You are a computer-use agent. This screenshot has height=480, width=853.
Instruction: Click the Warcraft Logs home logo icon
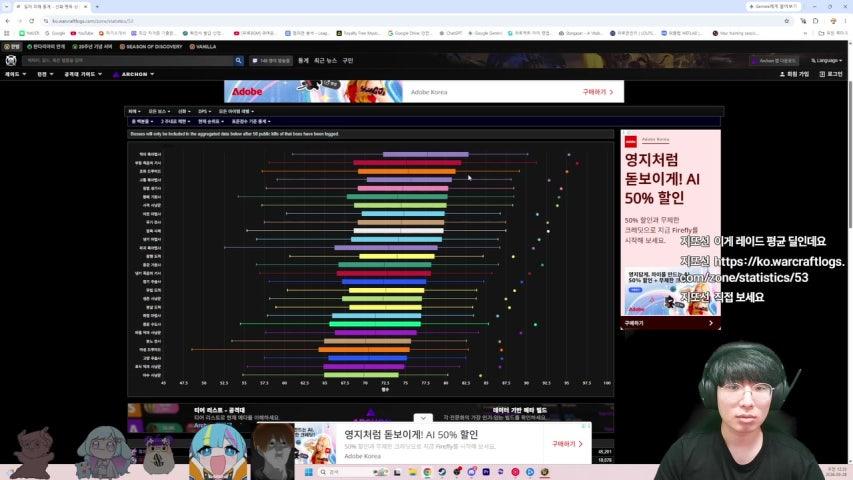pos(11,60)
